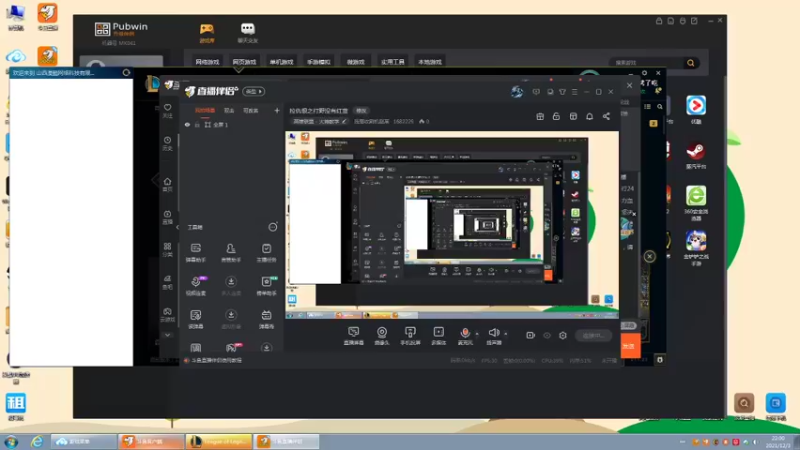Screen dimensions: 800x450
Task: Mute the 麦克风 microphone
Action: click(465, 336)
